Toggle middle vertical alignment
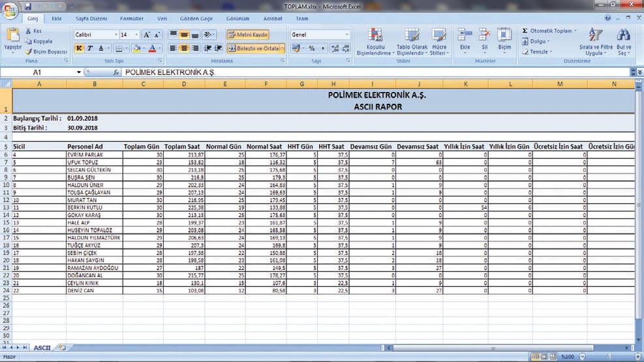 pyautogui.click(x=184, y=35)
